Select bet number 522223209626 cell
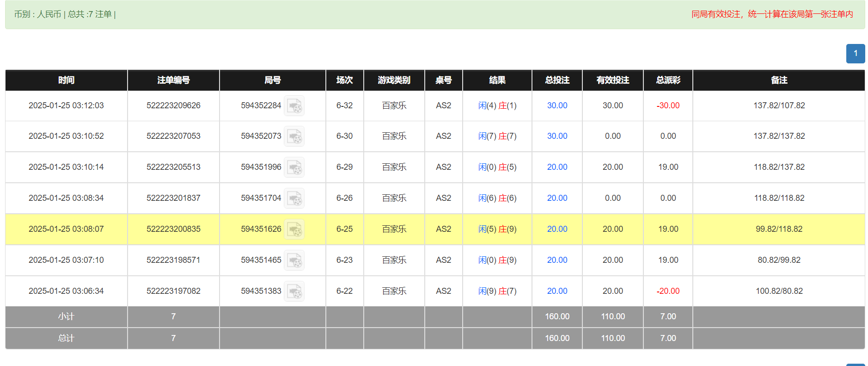This screenshot has height=366, width=868. point(173,105)
